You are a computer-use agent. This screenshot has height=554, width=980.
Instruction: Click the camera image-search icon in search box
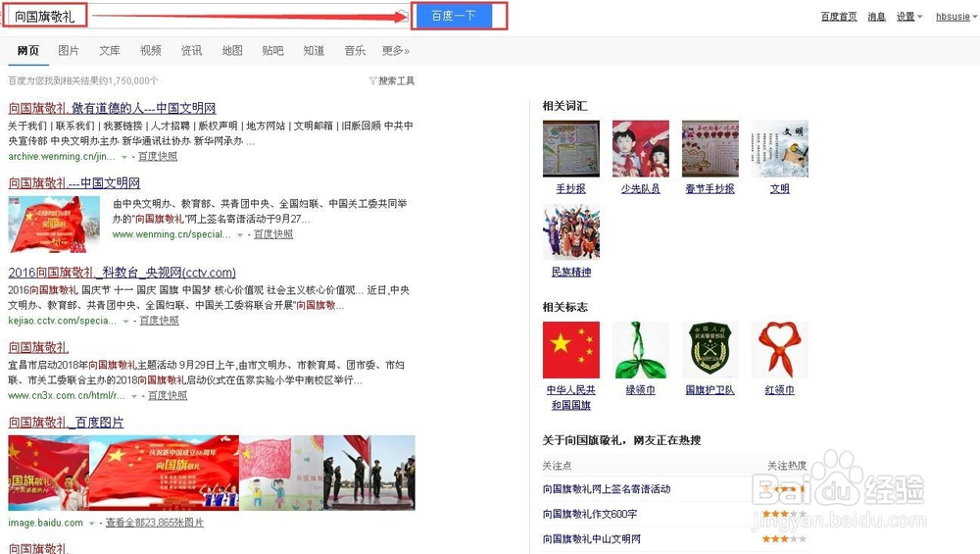(403, 16)
